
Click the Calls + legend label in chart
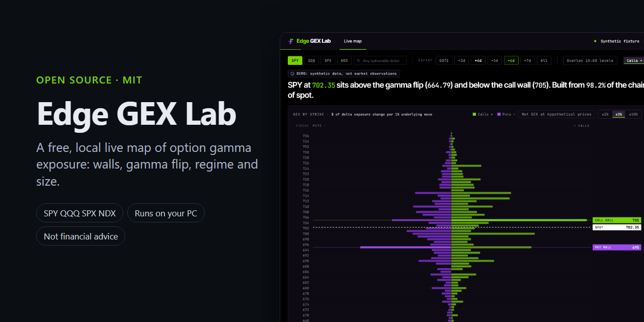click(485, 114)
